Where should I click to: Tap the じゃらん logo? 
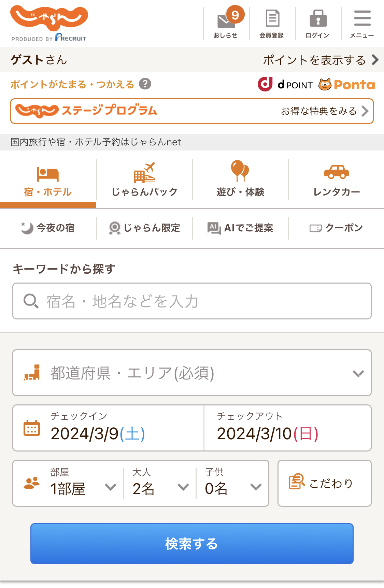tap(49, 19)
